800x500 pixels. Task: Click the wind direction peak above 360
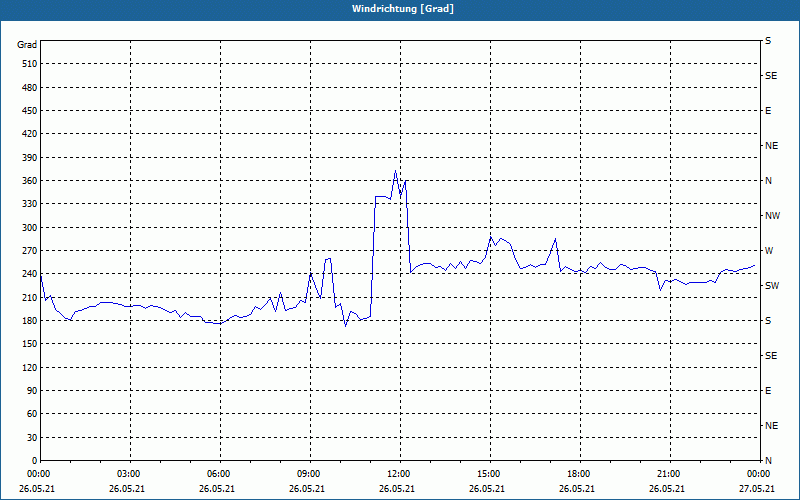click(x=395, y=171)
